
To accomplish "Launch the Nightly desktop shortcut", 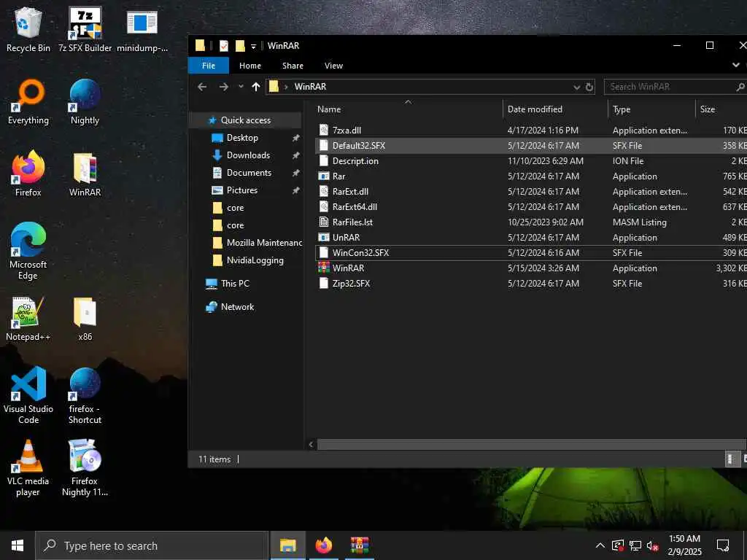I will click(85, 102).
